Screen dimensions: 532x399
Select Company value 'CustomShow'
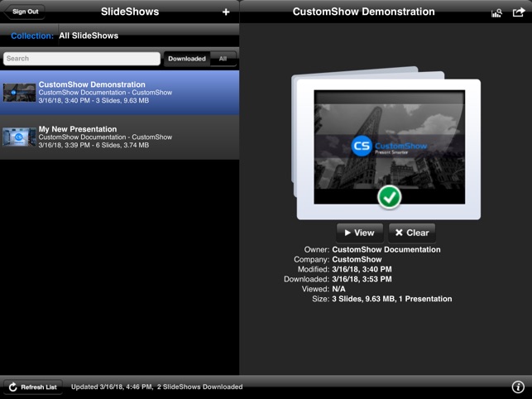pos(357,259)
